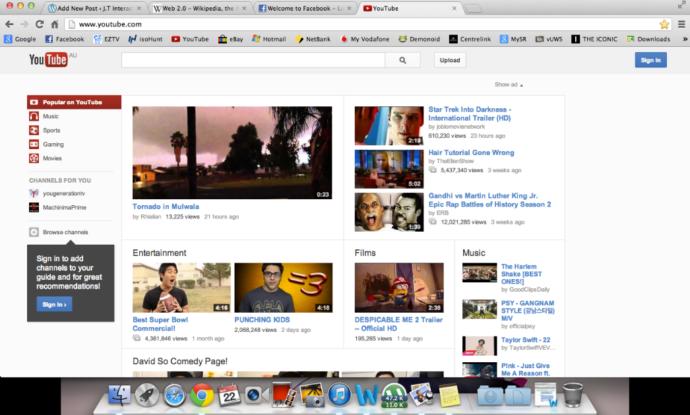Click the Gandhi vs Martin Luther King thumbnail
Screen dimensions: 690x415
[389, 212]
